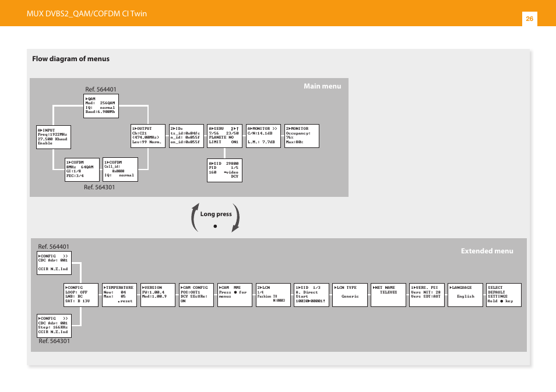
Task: Click the SID 29800 PID screen box
Action: tap(224, 170)
